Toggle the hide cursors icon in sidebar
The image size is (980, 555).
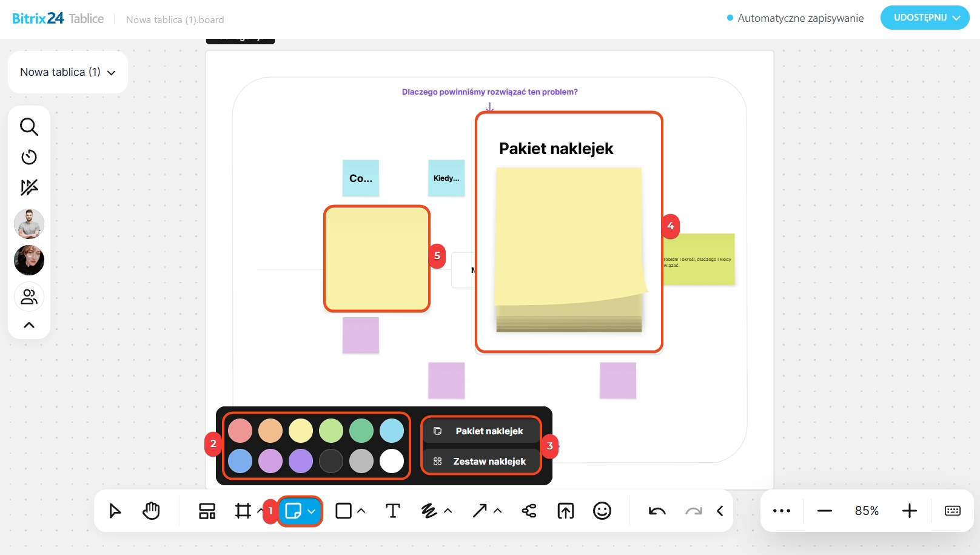click(29, 187)
